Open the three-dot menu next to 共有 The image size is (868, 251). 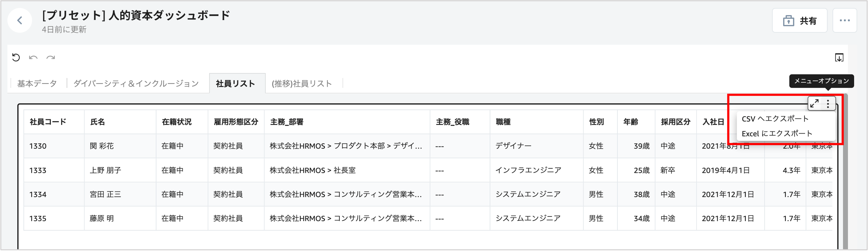pos(845,20)
